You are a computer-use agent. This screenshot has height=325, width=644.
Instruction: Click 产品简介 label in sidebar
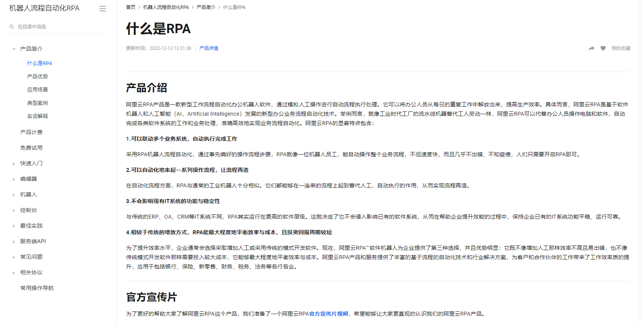[x=32, y=49]
